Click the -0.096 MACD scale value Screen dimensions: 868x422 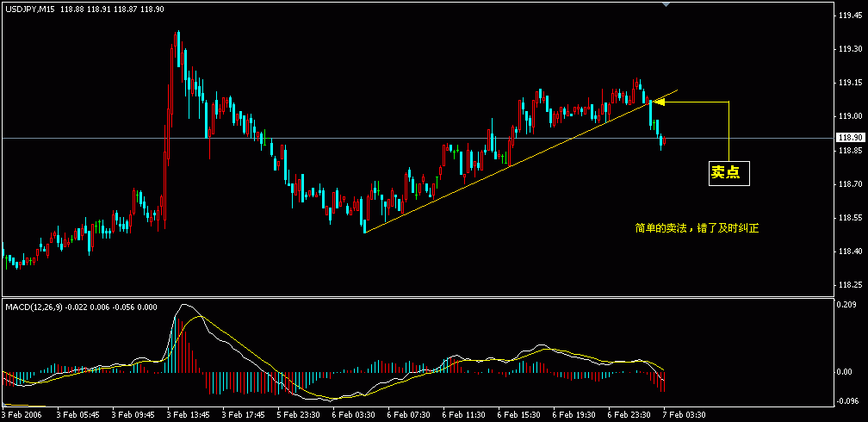pos(849,403)
